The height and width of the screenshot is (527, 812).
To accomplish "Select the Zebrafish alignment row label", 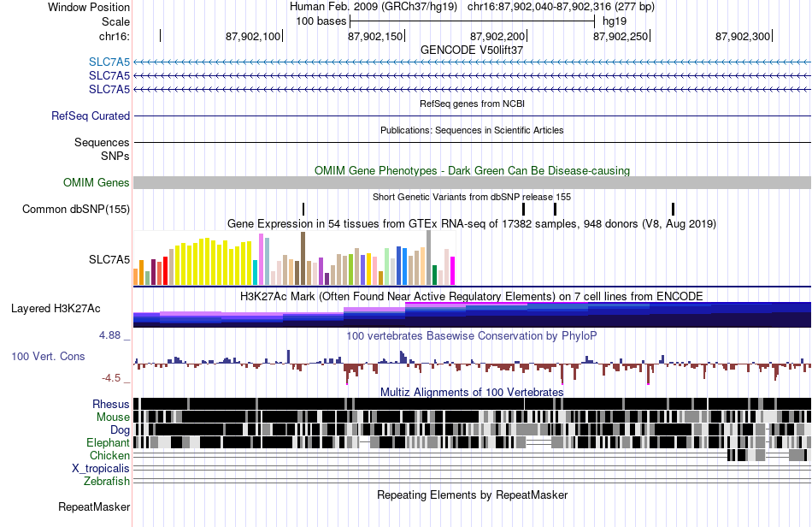I will click(107, 481).
